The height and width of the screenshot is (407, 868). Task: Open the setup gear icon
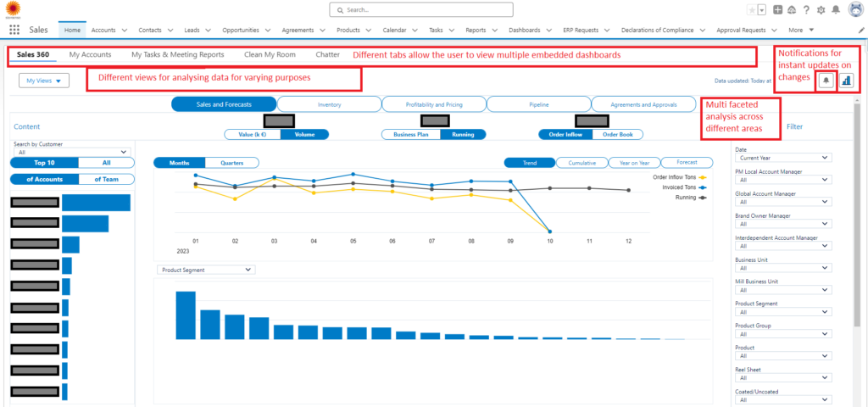(x=821, y=10)
